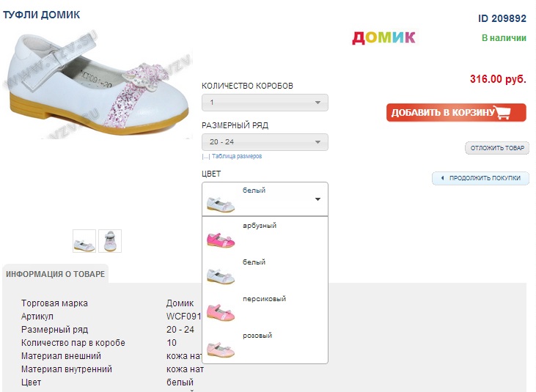Collapse the Цвет dropdown arrow
The height and width of the screenshot is (392, 536).
[x=317, y=199]
